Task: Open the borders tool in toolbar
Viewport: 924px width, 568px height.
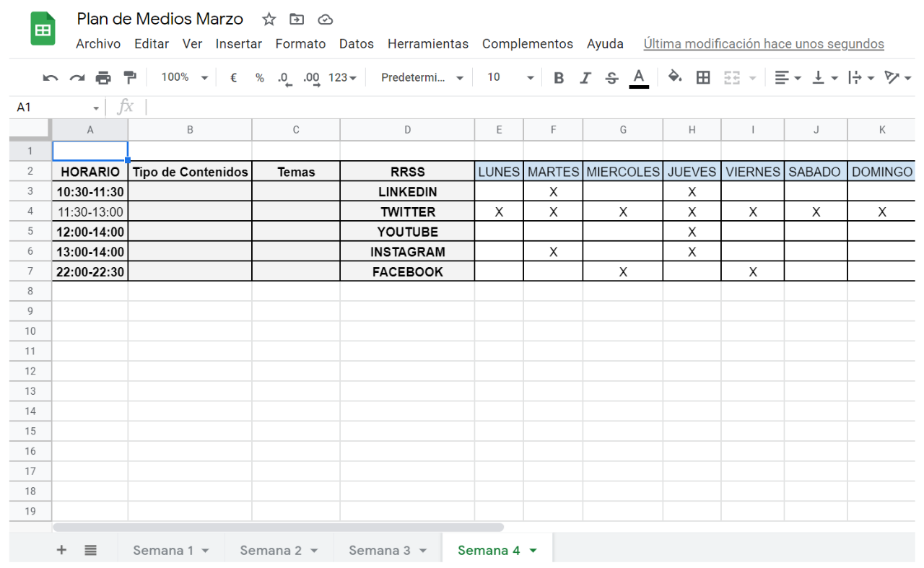Action: click(702, 77)
